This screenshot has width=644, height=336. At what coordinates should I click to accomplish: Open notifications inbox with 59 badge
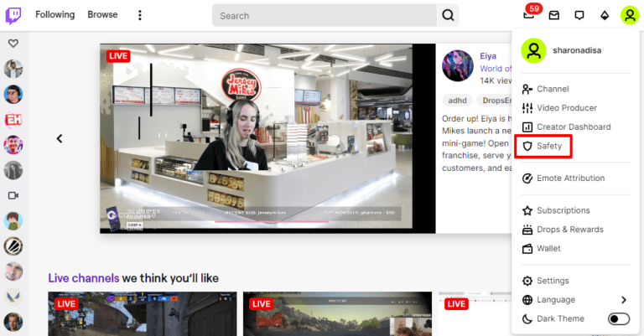click(x=529, y=14)
